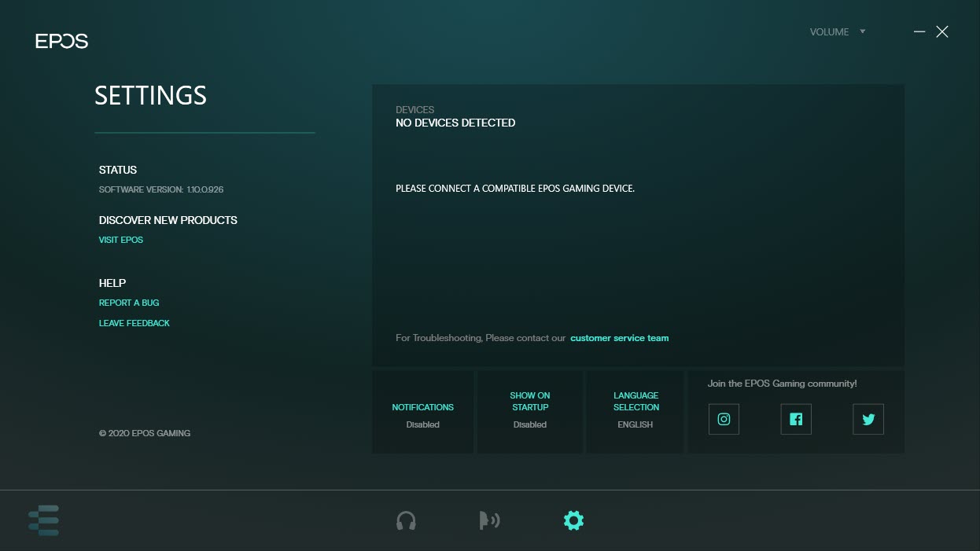Click the software version 1.10.0.926 text
980x551 pixels.
161,189
